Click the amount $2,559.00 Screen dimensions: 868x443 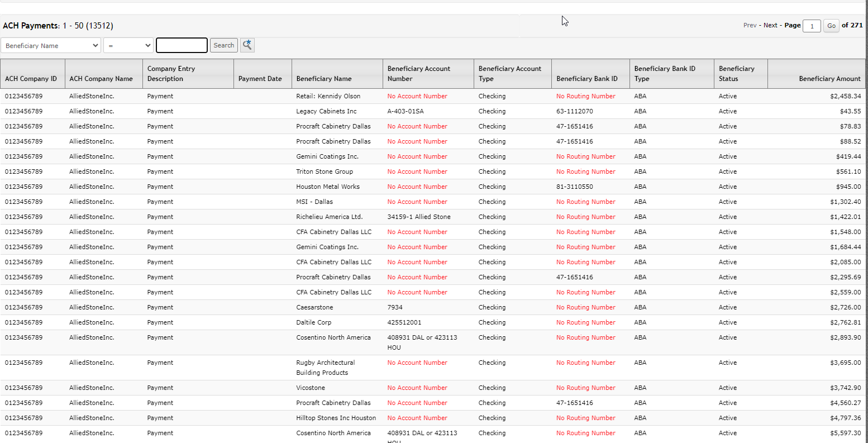point(846,292)
